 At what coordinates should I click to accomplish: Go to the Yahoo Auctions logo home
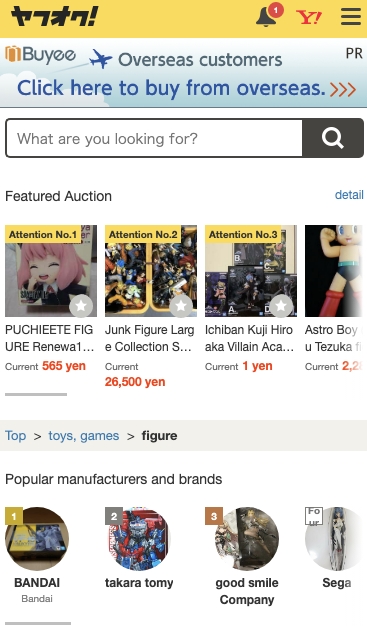pyautogui.click(x=54, y=17)
